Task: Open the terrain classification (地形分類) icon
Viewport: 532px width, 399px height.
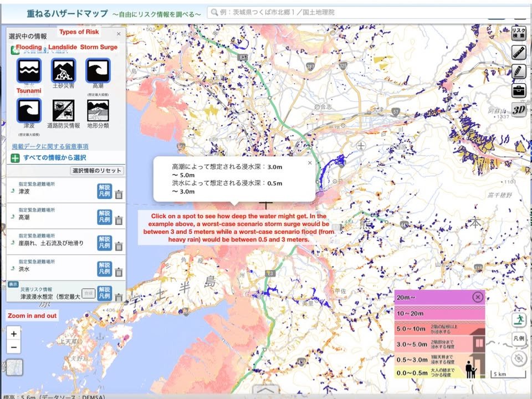Action: pyautogui.click(x=98, y=110)
